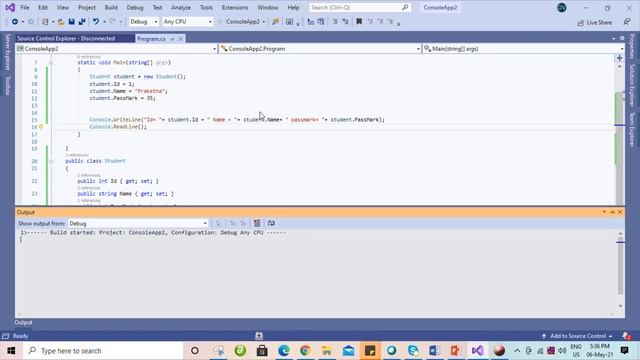
Task: Open the Live Share button
Action: (595, 22)
